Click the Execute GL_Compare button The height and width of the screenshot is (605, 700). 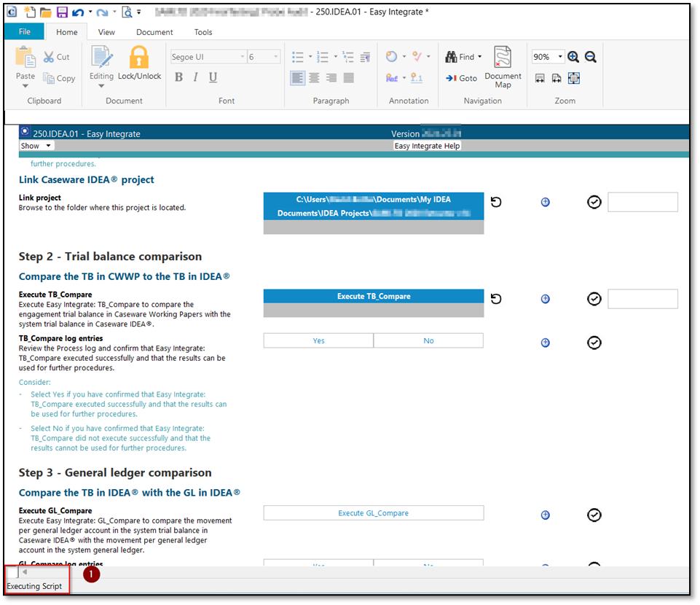373,513
